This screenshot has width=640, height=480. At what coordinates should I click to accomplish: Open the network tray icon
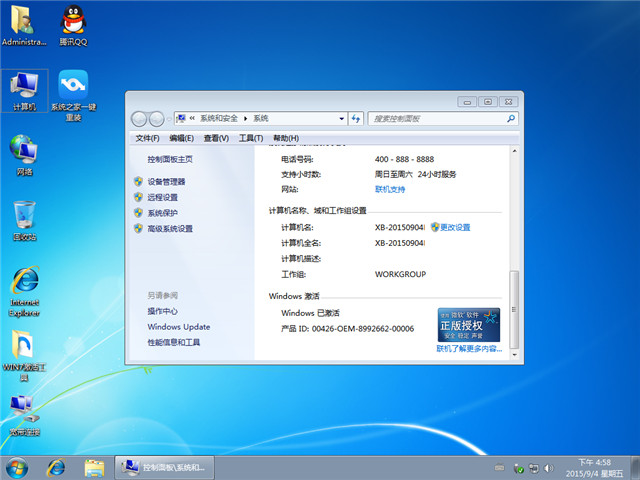pyautogui.click(x=533, y=468)
